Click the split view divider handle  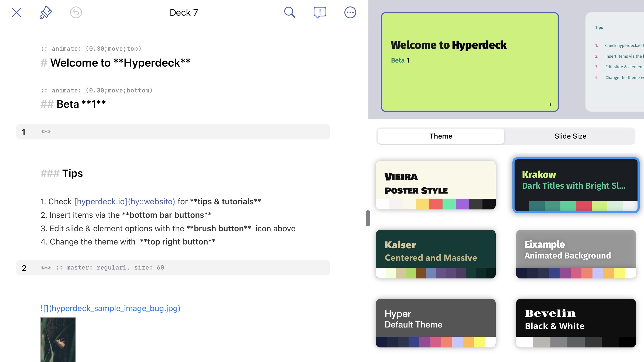click(368, 218)
